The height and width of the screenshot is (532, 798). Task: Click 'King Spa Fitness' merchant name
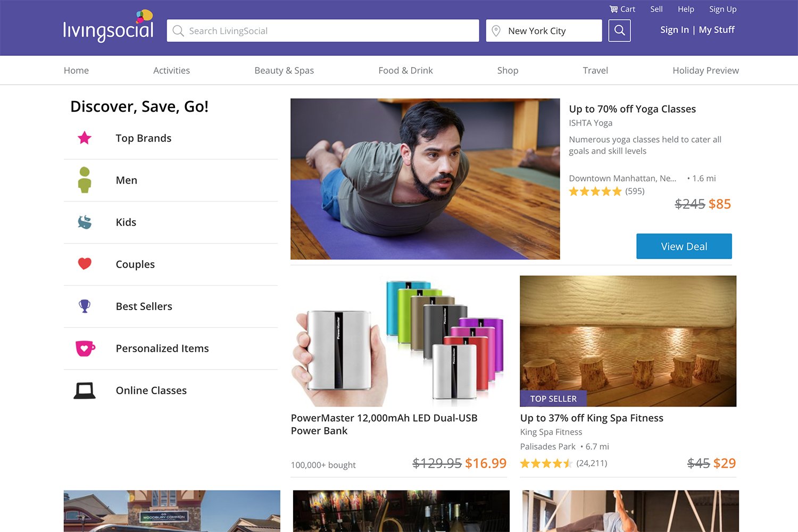(x=551, y=432)
